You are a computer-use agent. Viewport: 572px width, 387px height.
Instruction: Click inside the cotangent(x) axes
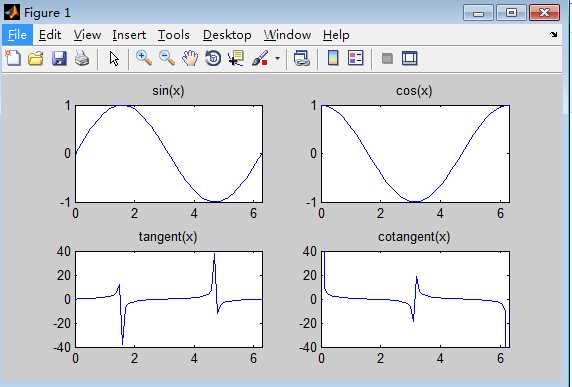tap(416, 299)
